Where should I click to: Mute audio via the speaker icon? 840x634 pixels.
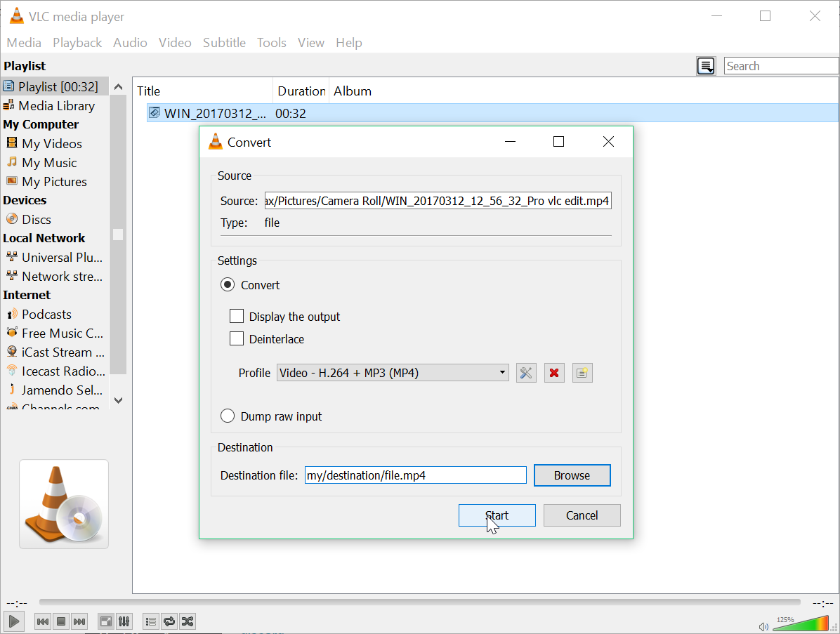pos(763,626)
